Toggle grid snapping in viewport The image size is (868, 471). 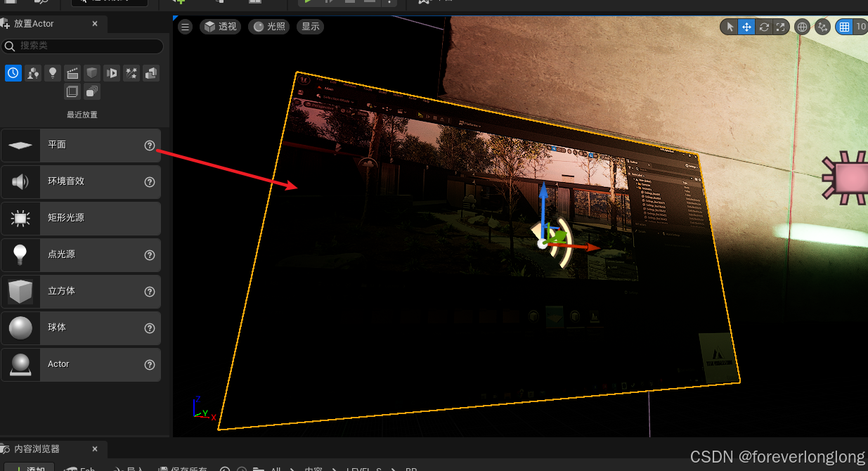(844, 27)
